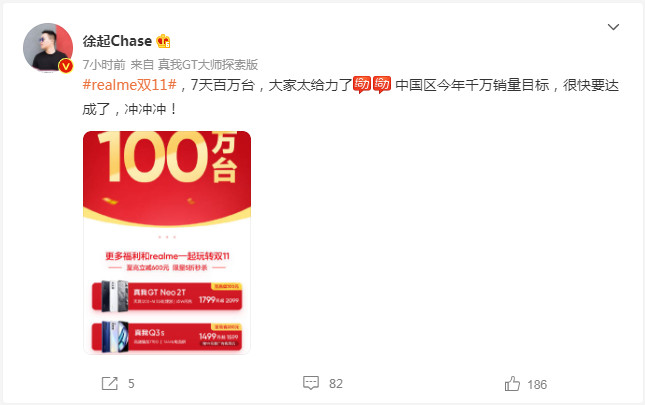Image resolution: width=645 pixels, height=405 pixels.
Task: Click the gold crown membership badge
Action: [163, 41]
